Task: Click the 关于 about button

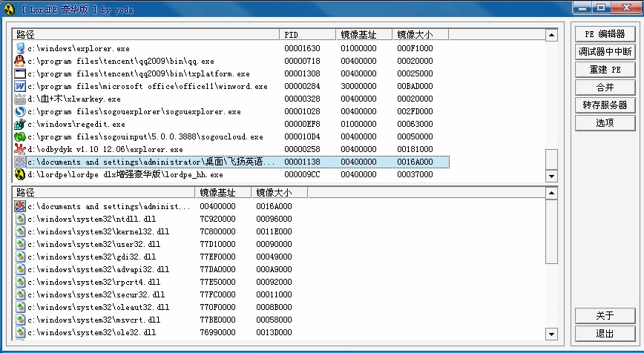Action: click(x=605, y=316)
